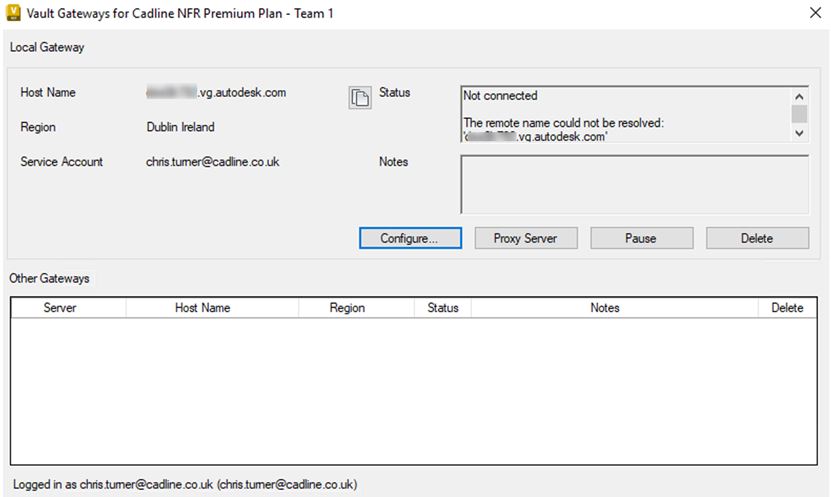Viewport: 831px width, 497px height.
Task: Click the Status column header in the table
Action: pyautogui.click(x=443, y=308)
